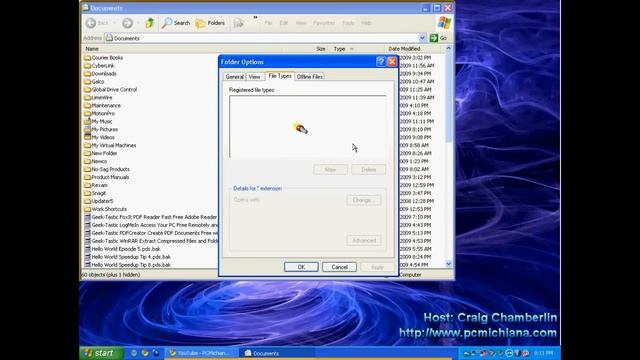The image size is (640, 360).
Task: Switch to Documents taskbar button
Action: point(278,353)
